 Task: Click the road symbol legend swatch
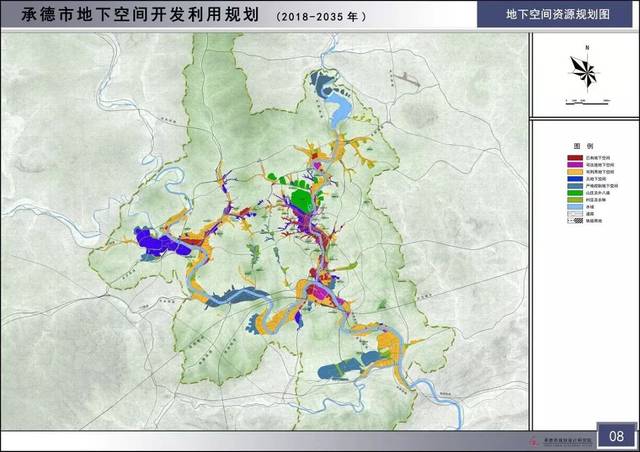[x=575, y=214]
